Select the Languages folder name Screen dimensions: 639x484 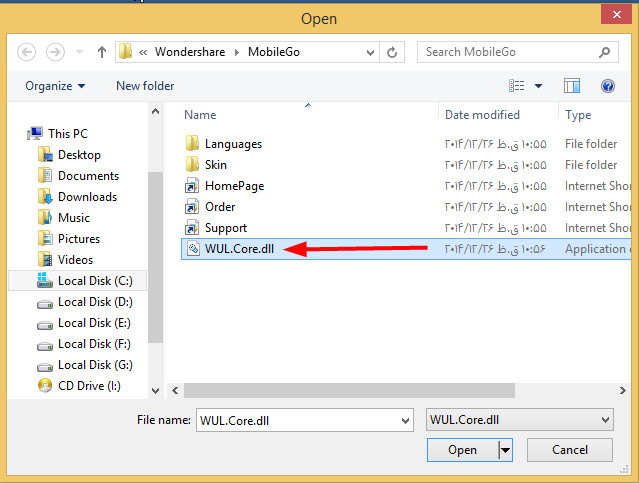(x=233, y=144)
